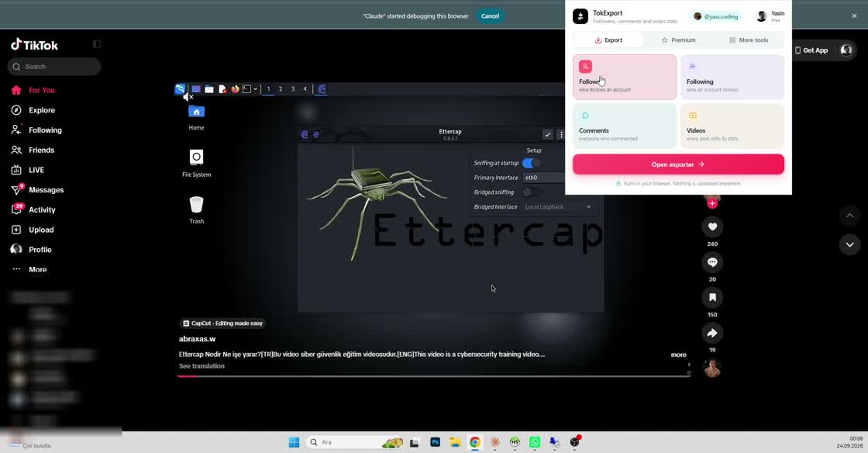This screenshot has width=868, height=453.
Task: Open Claude app on taskbar
Action: point(495,442)
